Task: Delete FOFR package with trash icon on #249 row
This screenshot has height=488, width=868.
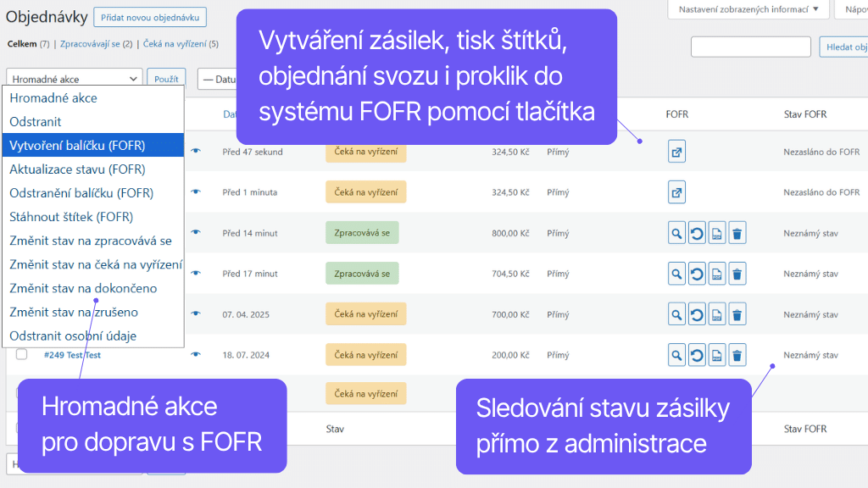Action: (737, 354)
